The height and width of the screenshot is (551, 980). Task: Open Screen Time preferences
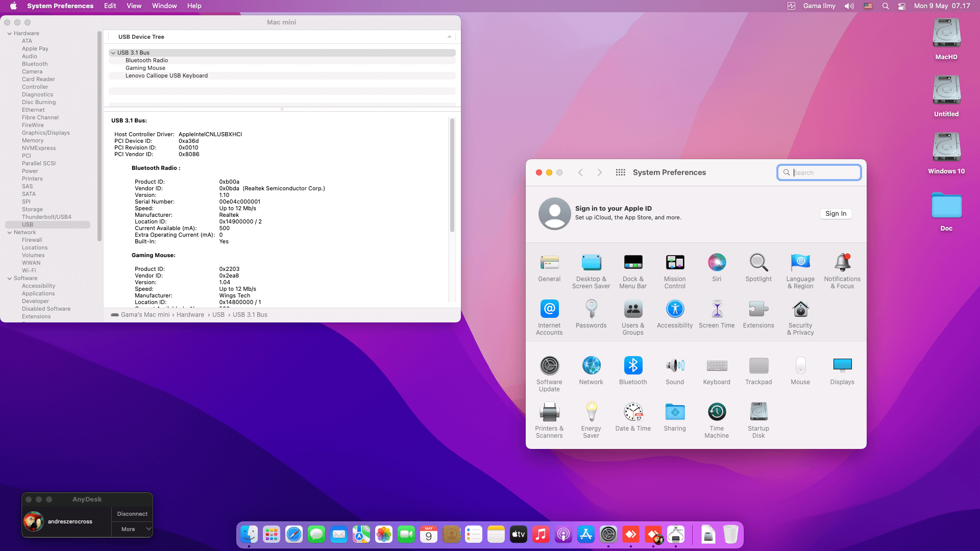tap(717, 314)
